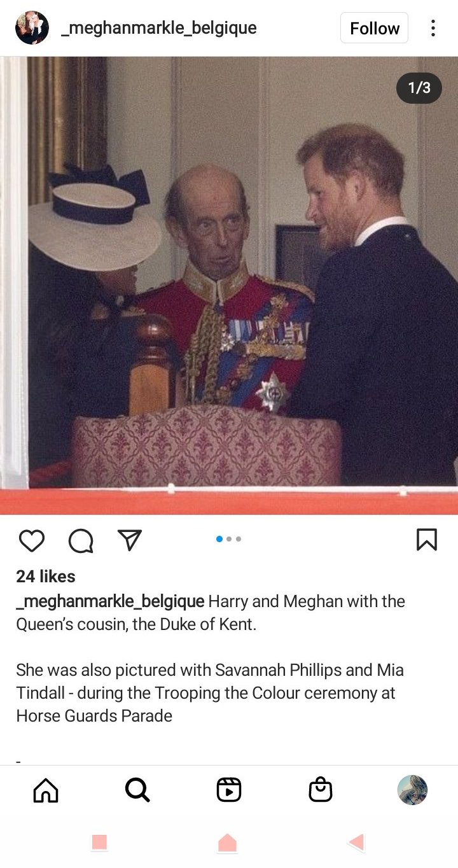Open the three-dot post options menu

[433, 28]
